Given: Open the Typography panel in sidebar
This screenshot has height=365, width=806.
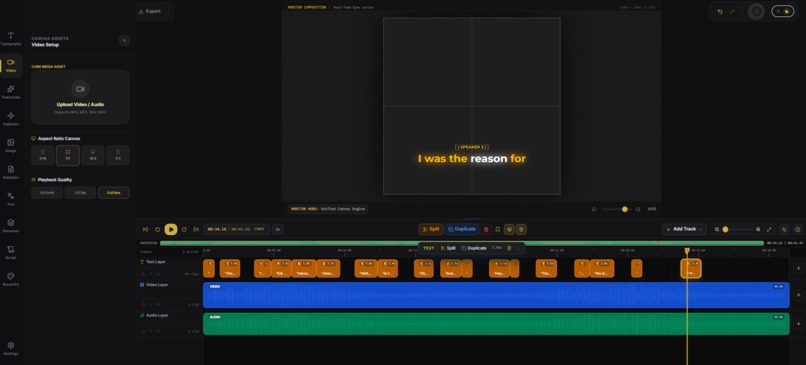Looking at the screenshot, I should point(11,39).
